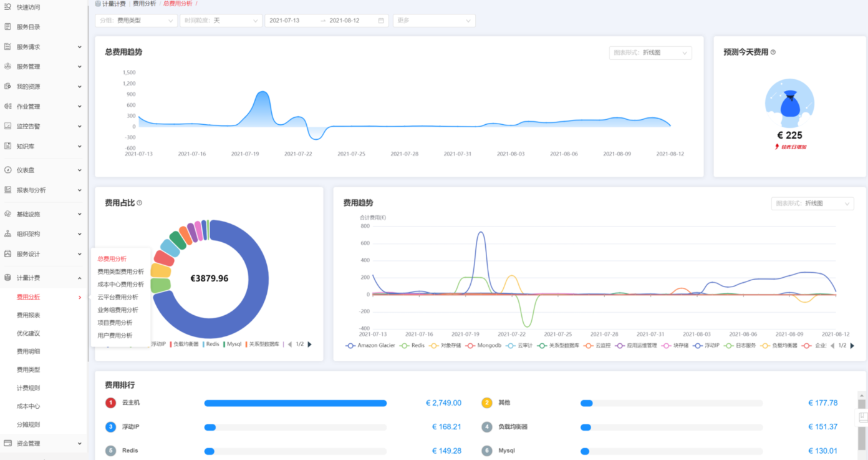Click the 我的资源 sidebar icon

[7, 86]
